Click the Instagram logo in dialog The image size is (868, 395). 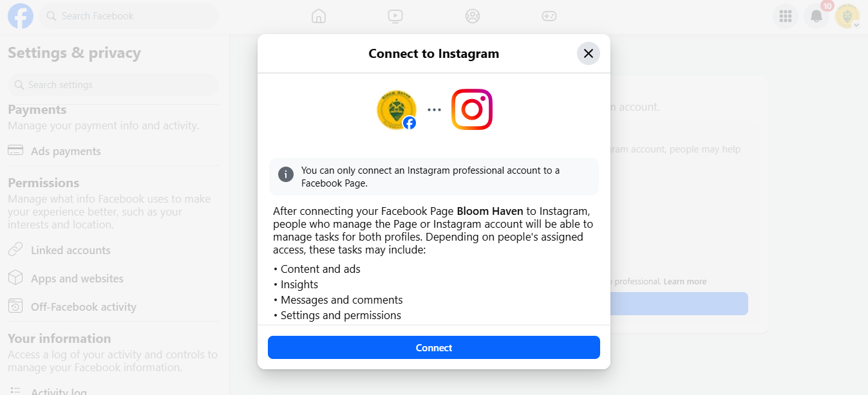(x=472, y=109)
